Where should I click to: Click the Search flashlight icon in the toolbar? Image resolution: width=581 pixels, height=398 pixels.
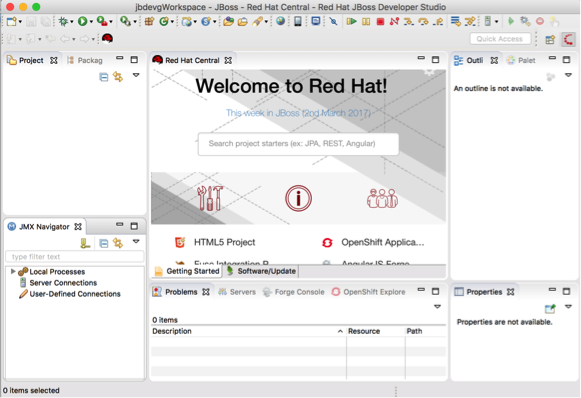257,21
